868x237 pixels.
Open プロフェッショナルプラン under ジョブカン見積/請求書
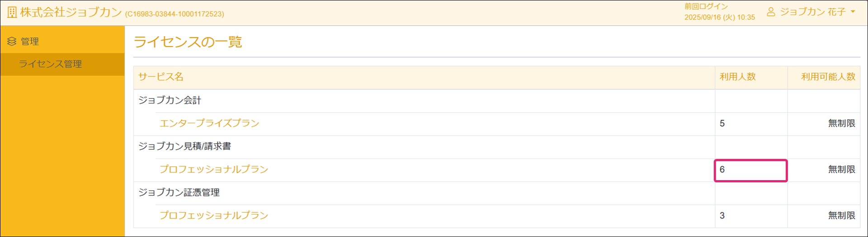tap(214, 169)
